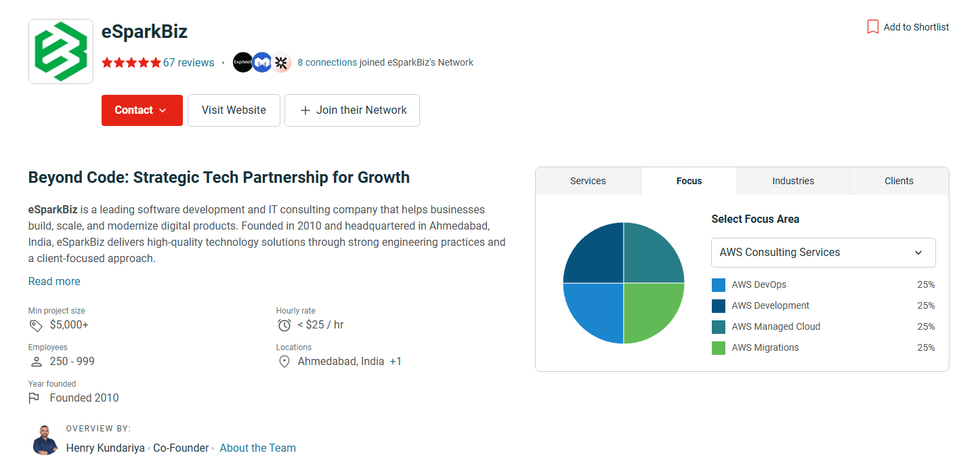Click the blue M connection avatar
The height and width of the screenshot is (470, 980).
[x=262, y=62]
